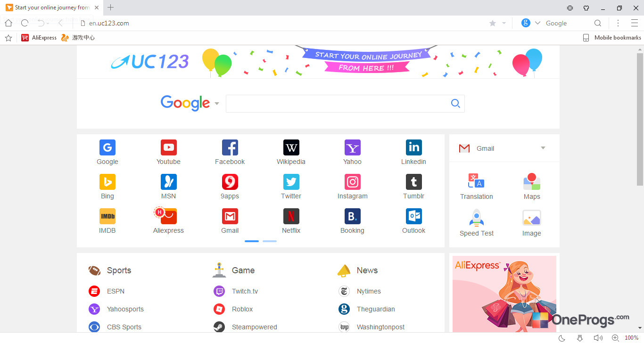Image resolution: width=644 pixels, height=343 pixels.
Task: Open the Bing site tile
Action: pyautogui.click(x=107, y=187)
